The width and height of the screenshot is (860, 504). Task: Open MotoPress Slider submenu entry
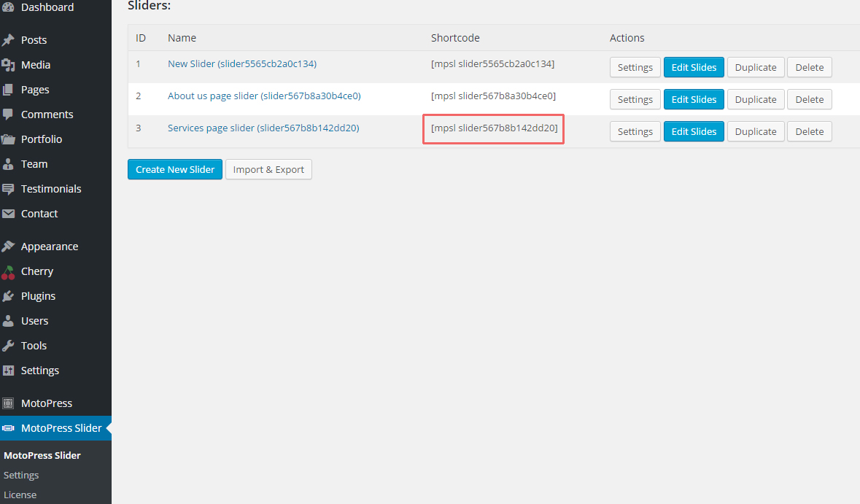coord(42,455)
